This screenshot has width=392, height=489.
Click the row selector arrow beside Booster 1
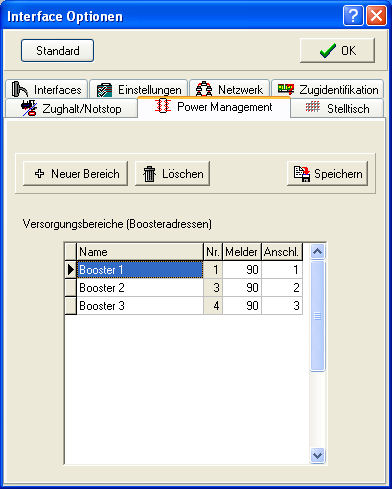coord(71,270)
